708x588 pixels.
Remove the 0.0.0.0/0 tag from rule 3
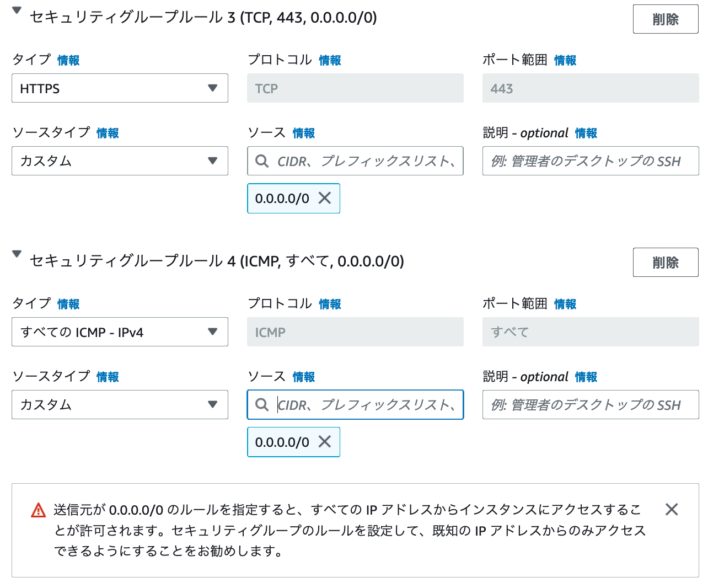(325, 198)
